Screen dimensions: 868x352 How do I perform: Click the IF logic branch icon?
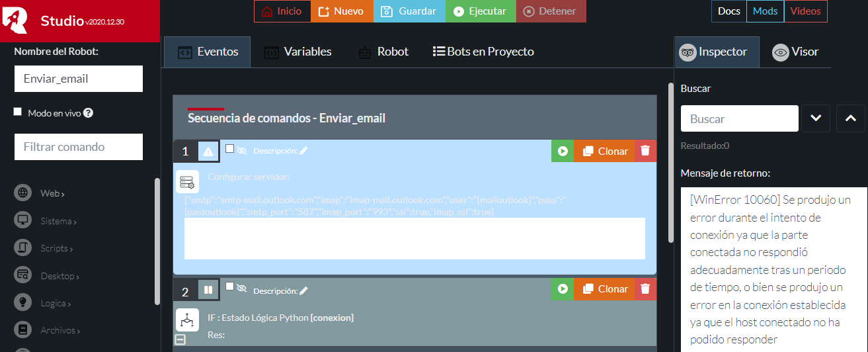tap(187, 320)
